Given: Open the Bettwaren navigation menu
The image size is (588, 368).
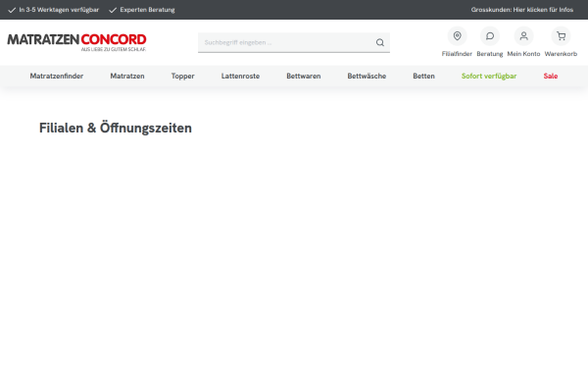Looking at the screenshot, I should (304, 76).
